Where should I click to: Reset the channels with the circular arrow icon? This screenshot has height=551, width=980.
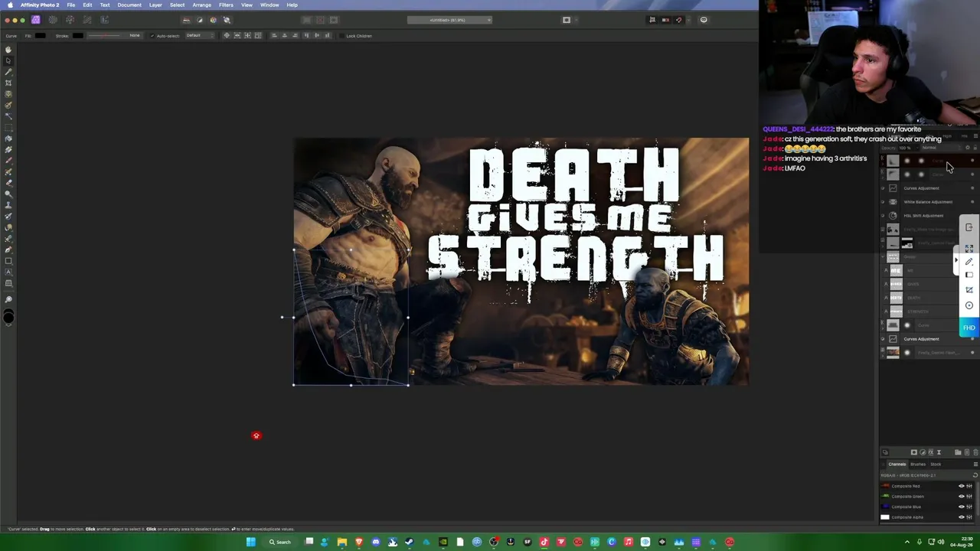click(x=975, y=475)
